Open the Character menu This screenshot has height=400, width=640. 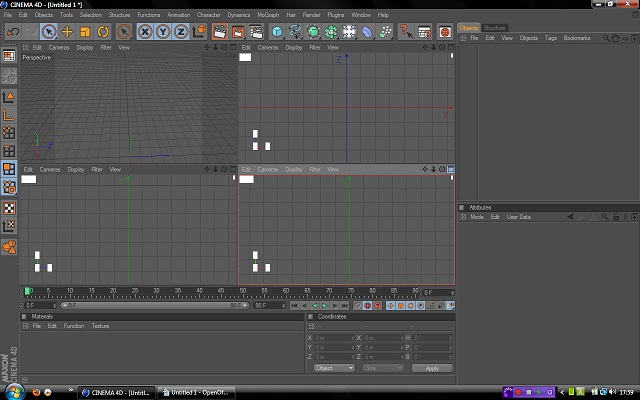click(x=209, y=15)
